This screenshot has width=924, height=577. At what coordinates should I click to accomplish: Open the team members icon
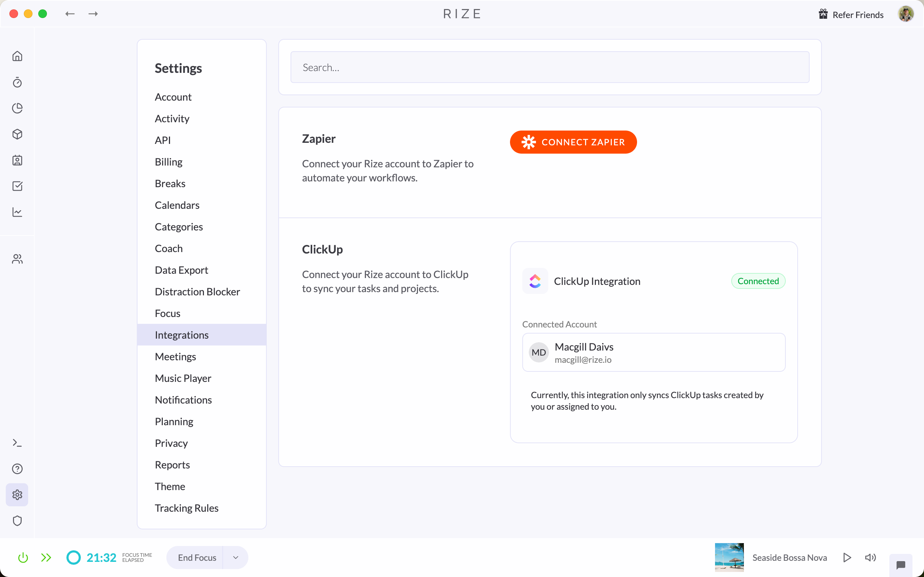click(x=17, y=259)
